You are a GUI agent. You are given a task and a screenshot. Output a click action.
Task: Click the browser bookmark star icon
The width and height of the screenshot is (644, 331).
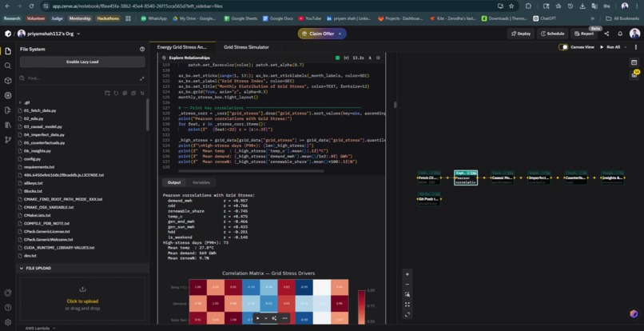(511, 6)
